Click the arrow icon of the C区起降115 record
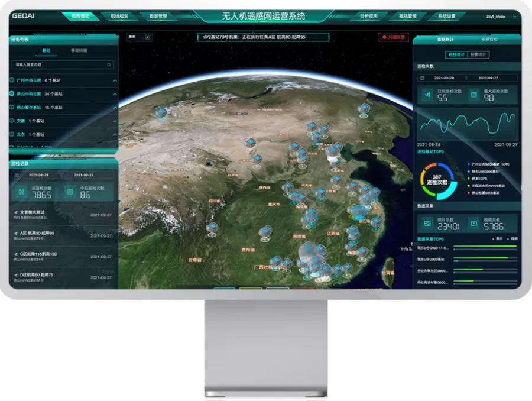532x401 pixels. (15, 254)
